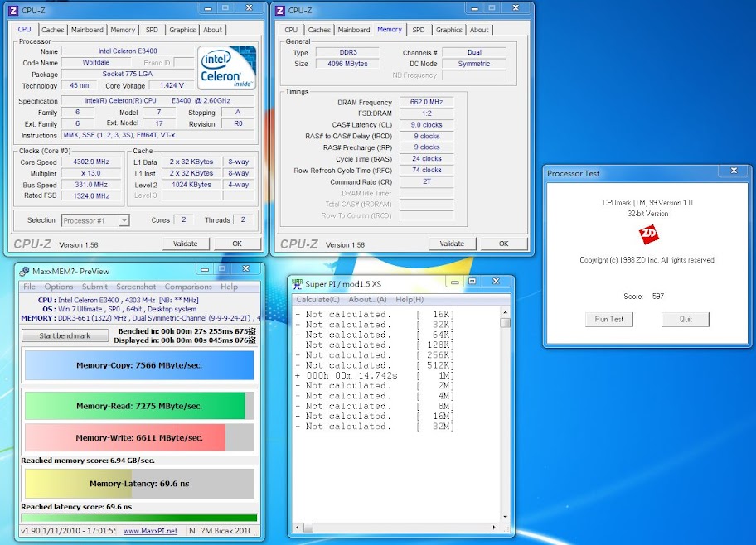756x545 pixels.
Task: Click Run Test in Processor Test
Action: point(609,319)
